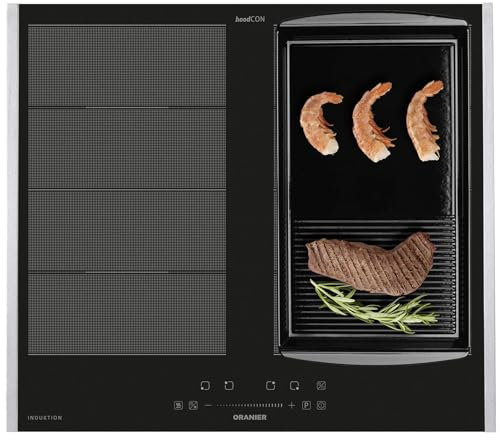Click the topmost induction cooking zone
The image size is (500, 440).
127,66
